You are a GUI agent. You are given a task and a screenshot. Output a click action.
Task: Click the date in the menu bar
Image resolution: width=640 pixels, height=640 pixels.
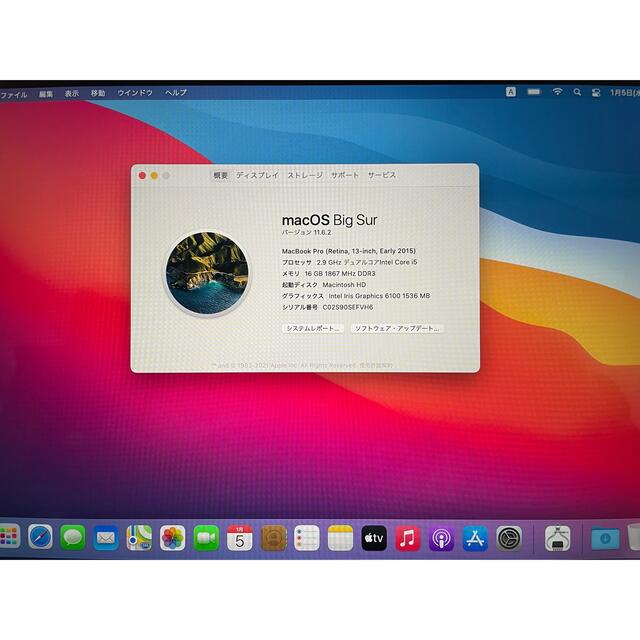click(x=624, y=93)
